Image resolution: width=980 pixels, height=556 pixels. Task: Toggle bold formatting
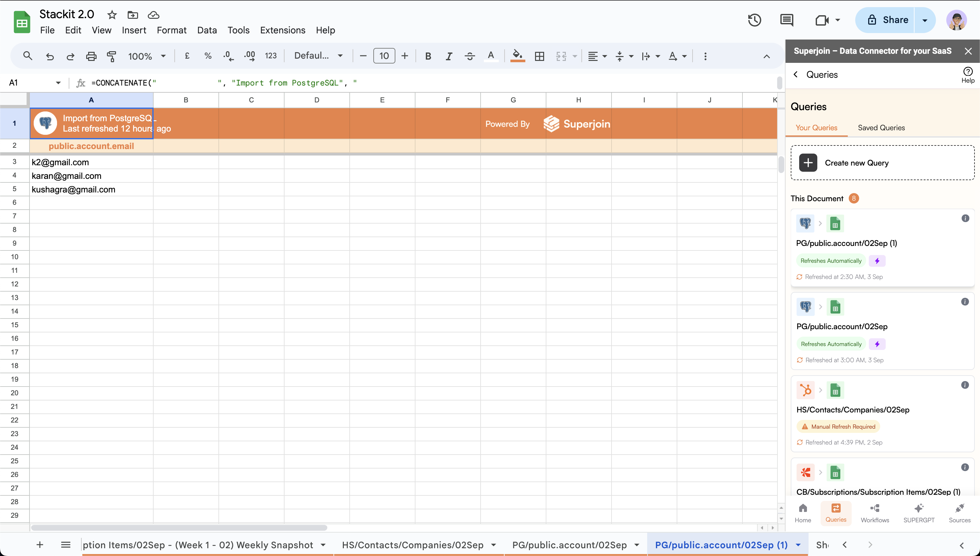[428, 56]
